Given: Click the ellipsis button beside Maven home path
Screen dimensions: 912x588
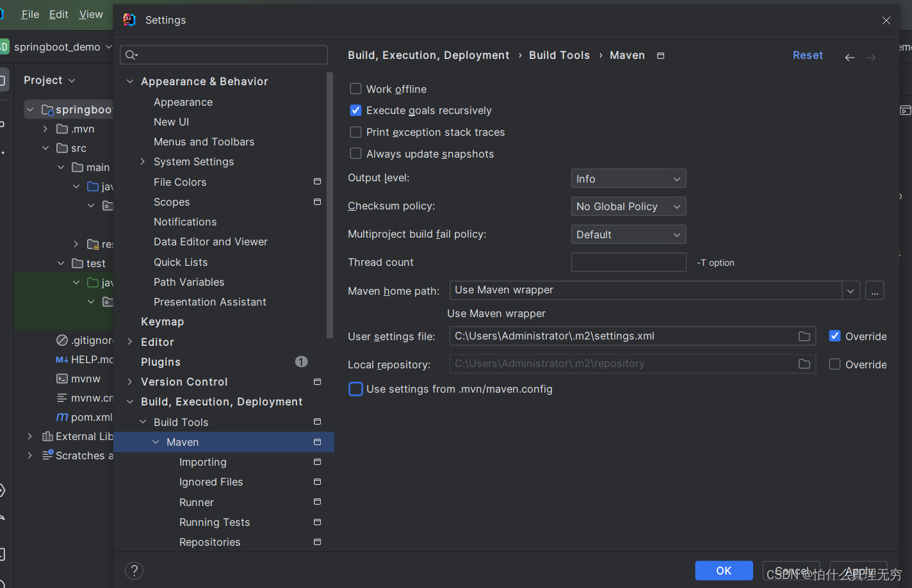Looking at the screenshot, I should click(x=875, y=291).
